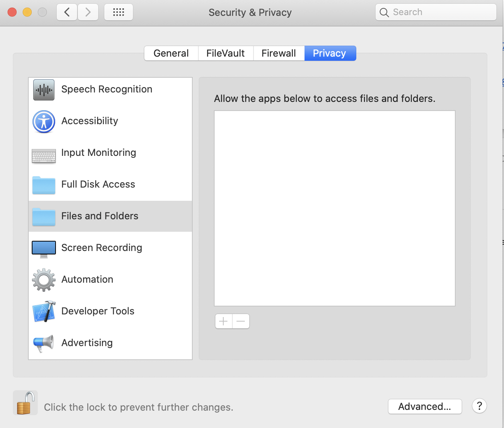Click the Advertising megaphone icon

point(43,343)
